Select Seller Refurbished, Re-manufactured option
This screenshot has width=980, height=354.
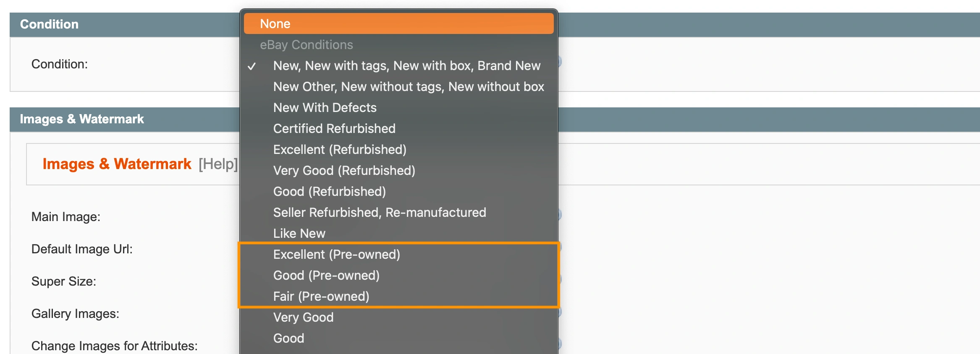[x=379, y=213]
